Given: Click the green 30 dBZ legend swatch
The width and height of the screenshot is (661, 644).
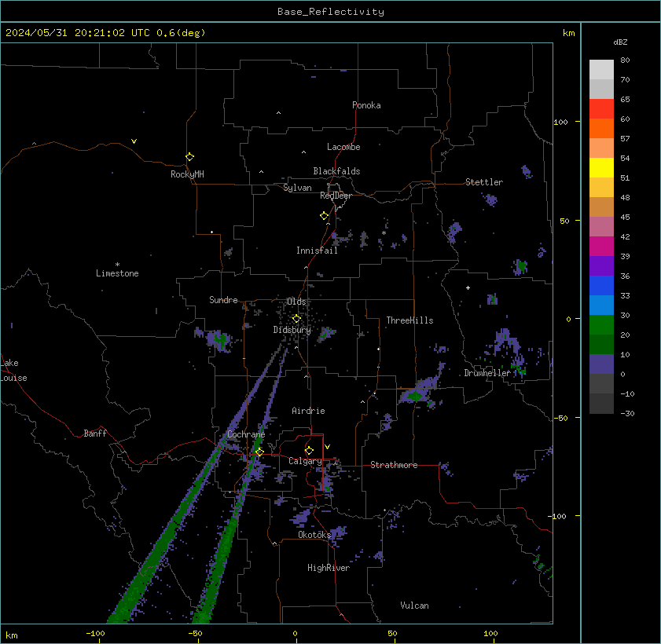Looking at the screenshot, I should pyautogui.click(x=601, y=324).
